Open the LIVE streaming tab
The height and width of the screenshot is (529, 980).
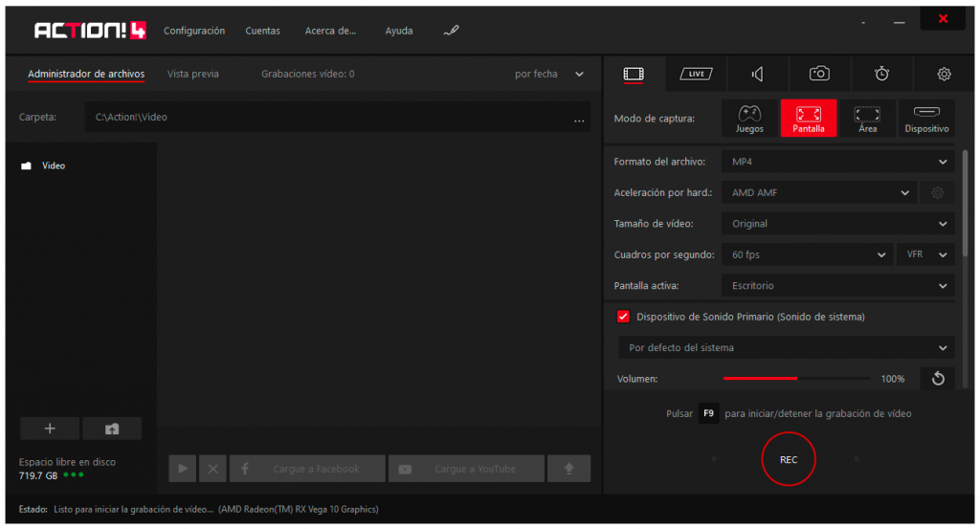click(x=696, y=74)
